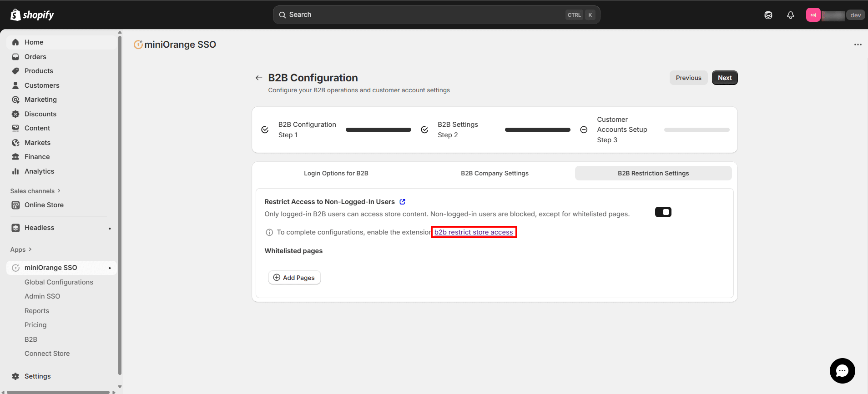Open Global Configurations in sidebar

pyautogui.click(x=59, y=282)
